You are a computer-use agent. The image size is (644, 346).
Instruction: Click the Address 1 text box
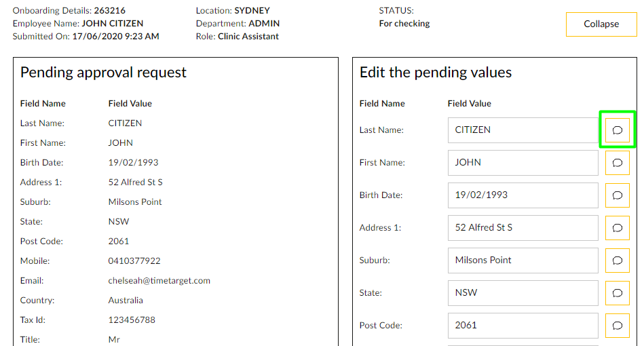pos(523,228)
